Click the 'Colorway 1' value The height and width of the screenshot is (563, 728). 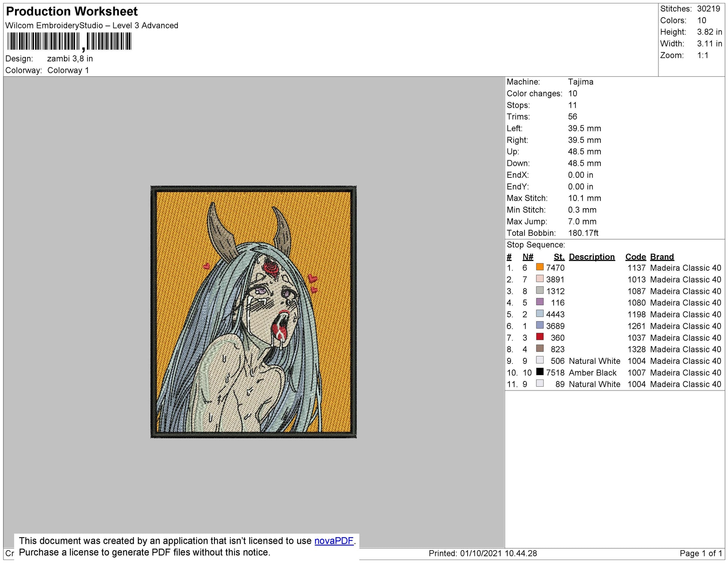click(68, 70)
